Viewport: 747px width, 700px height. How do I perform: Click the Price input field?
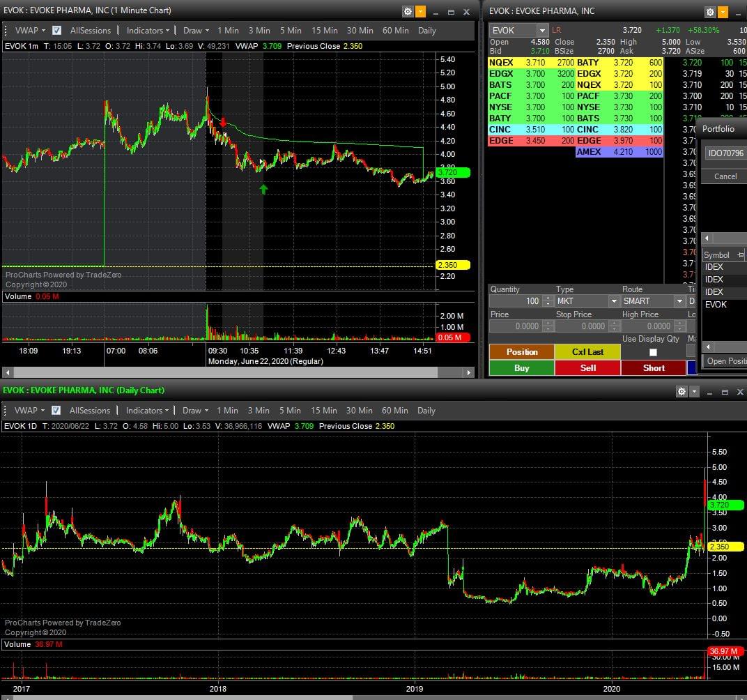[515, 326]
